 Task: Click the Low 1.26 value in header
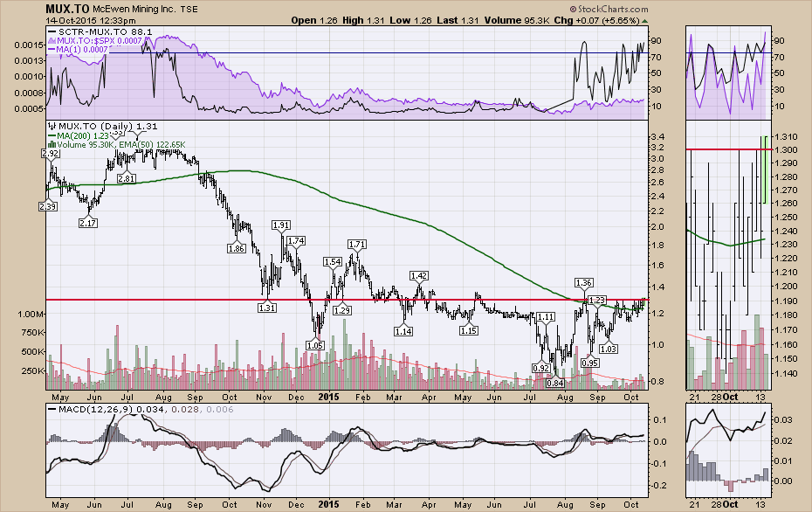(410, 20)
